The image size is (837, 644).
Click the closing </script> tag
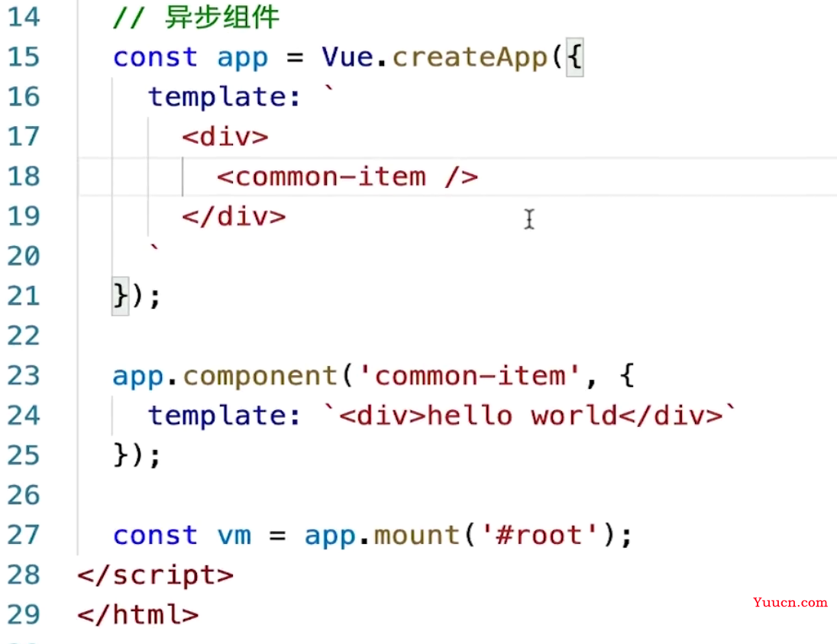155,576
